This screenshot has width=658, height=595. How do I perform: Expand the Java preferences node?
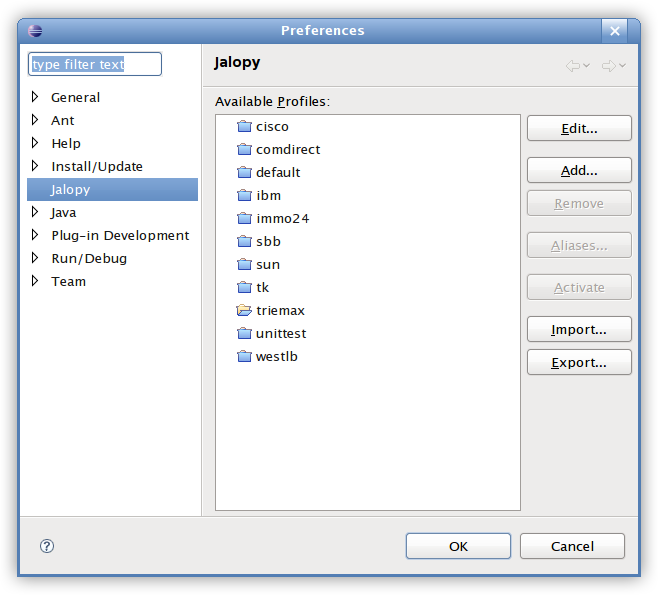(35, 212)
